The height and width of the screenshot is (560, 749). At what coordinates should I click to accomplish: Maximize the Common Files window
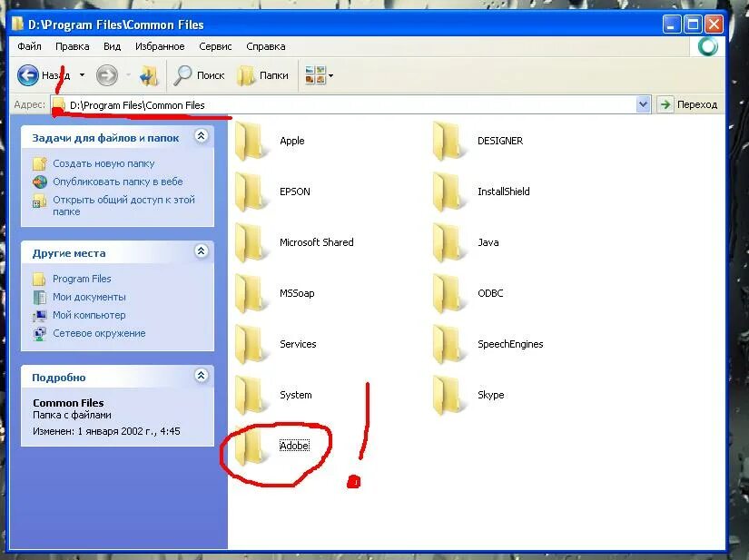tap(693, 24)
